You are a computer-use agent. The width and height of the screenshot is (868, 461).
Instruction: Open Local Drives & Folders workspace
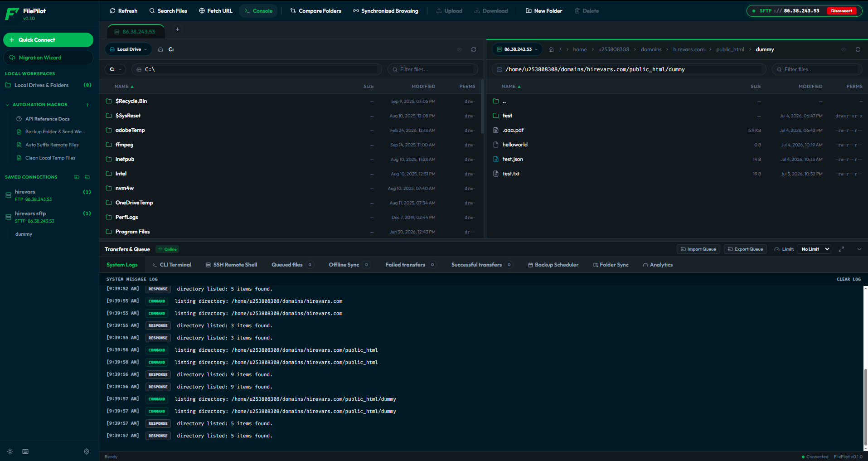[x=48, y=85]
